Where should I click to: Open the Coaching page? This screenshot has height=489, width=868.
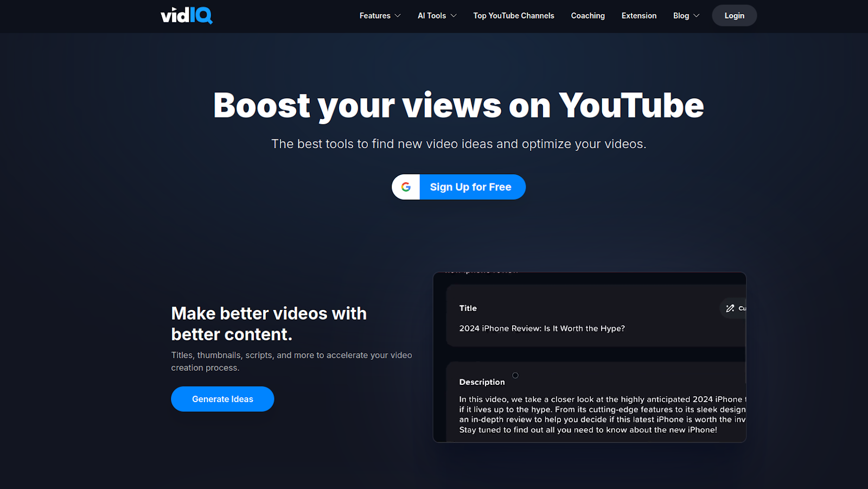click(588, 16)
